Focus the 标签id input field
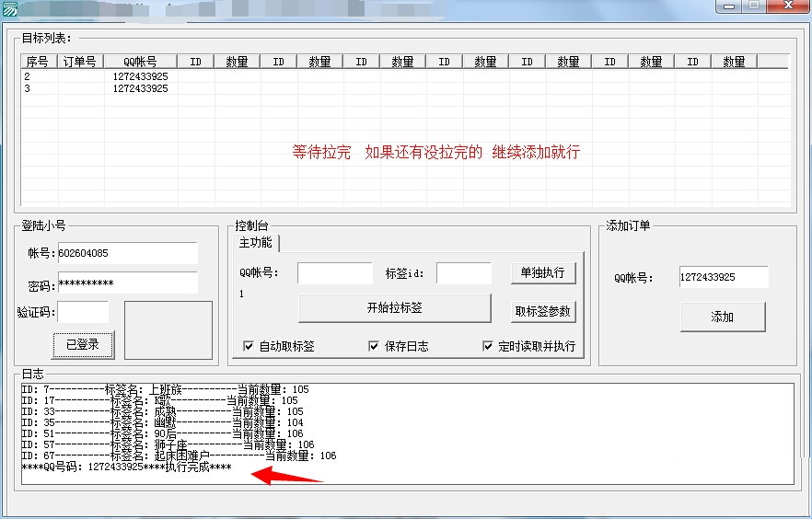Image resolution: width=812 pixels, height=519 pixels. [x=463, y=272]
